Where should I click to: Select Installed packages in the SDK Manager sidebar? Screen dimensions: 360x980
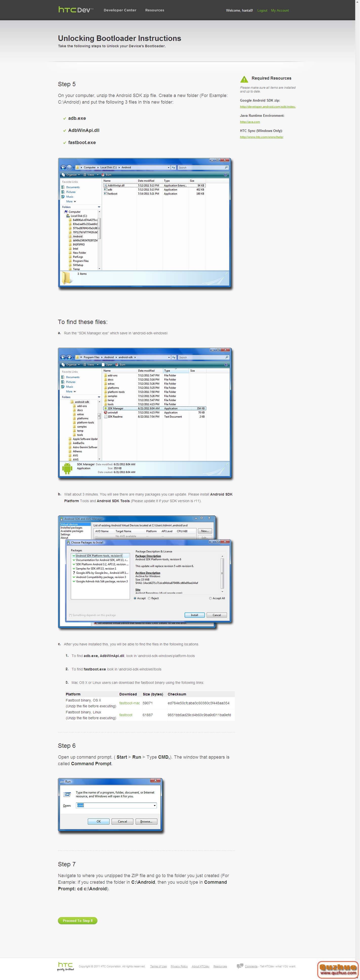click(71, 528)
